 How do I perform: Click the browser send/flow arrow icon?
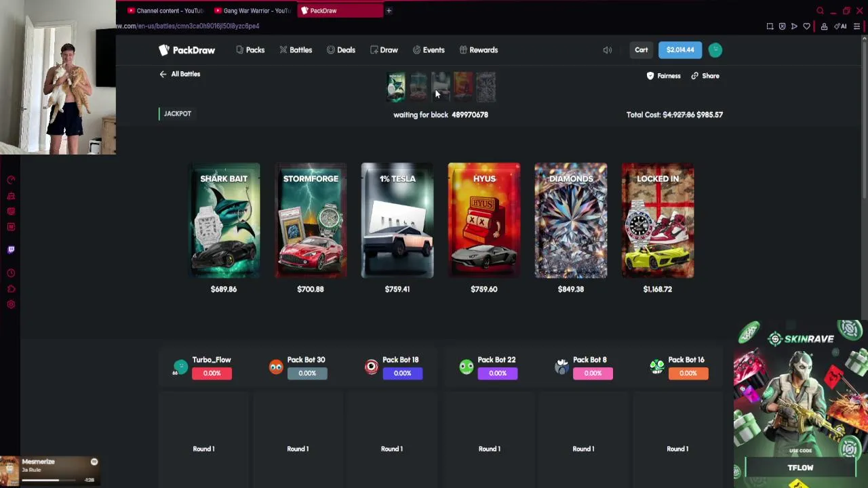click(794, 26)
